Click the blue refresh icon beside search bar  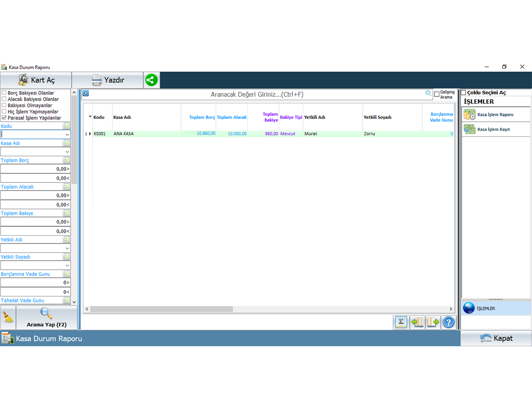[x=86, y=93]
